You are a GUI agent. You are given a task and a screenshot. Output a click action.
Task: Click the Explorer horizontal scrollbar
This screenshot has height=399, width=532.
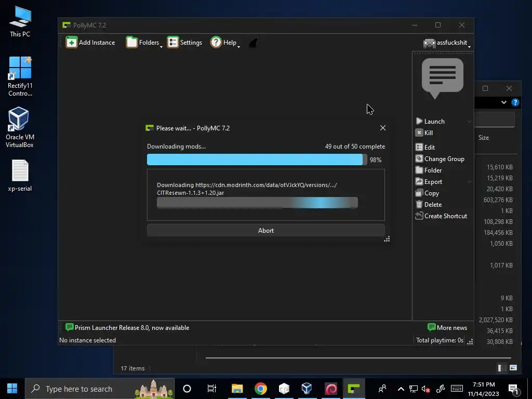click(x=358, y=357)
